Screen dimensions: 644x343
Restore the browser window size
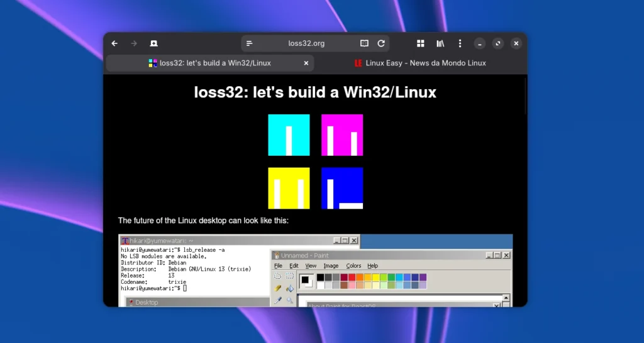(x=497, y=43)
